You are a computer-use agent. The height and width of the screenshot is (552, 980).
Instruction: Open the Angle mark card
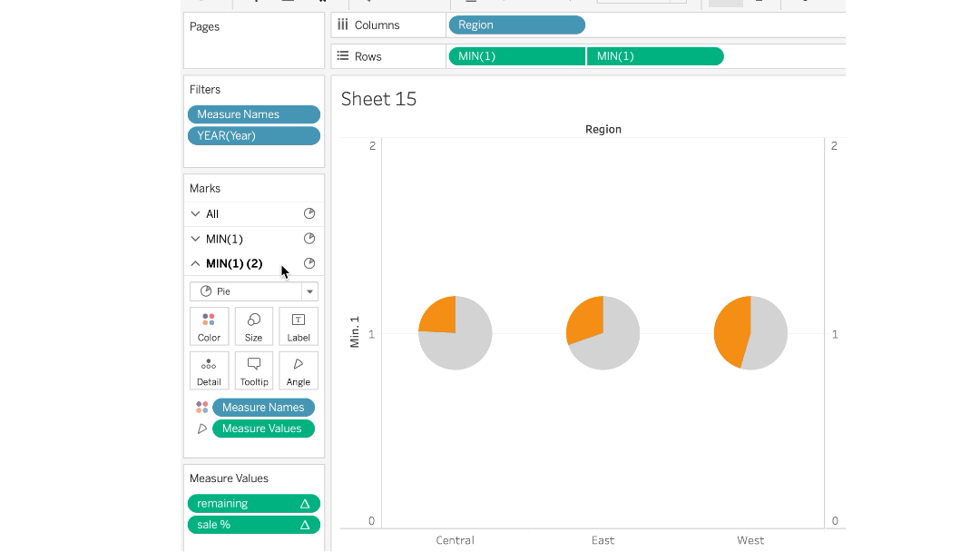pyautogui.click(x=299, y=370)
